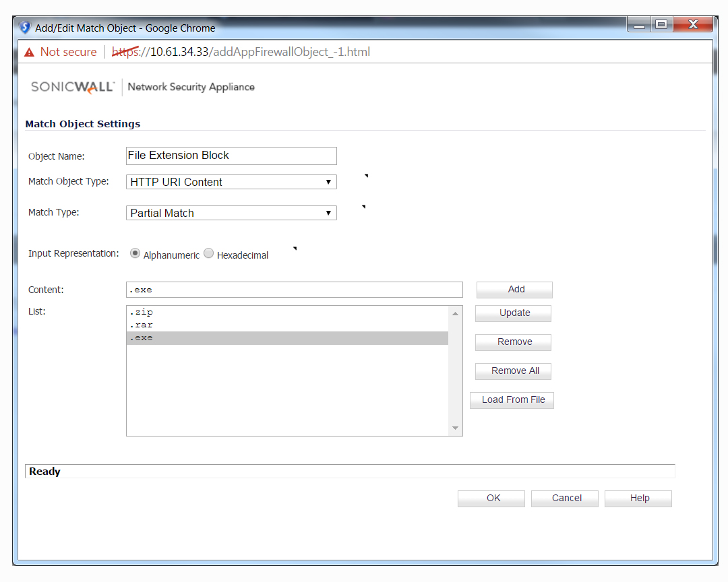Select the Alphanumeric radio button
The width and height of the screenshot is (728, 582).
point(135,253)
